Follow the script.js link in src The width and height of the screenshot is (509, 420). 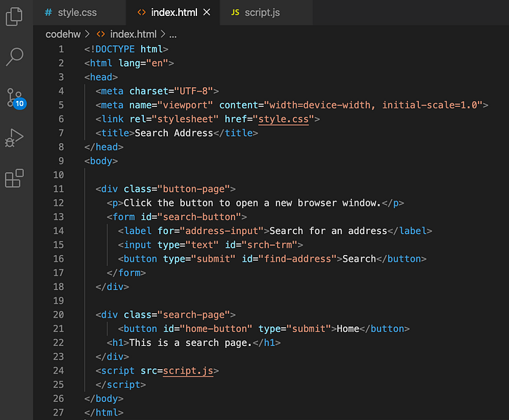pyautogui.click(x=188, y=371)
